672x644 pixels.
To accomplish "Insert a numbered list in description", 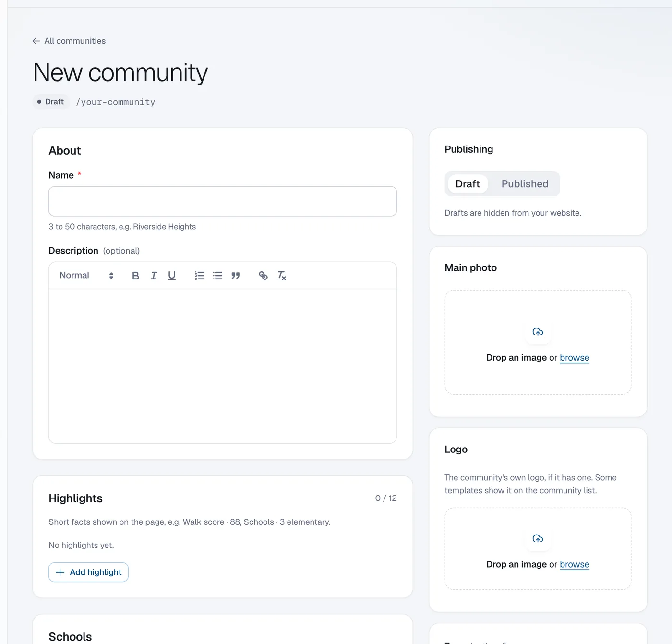I will 199,276.
